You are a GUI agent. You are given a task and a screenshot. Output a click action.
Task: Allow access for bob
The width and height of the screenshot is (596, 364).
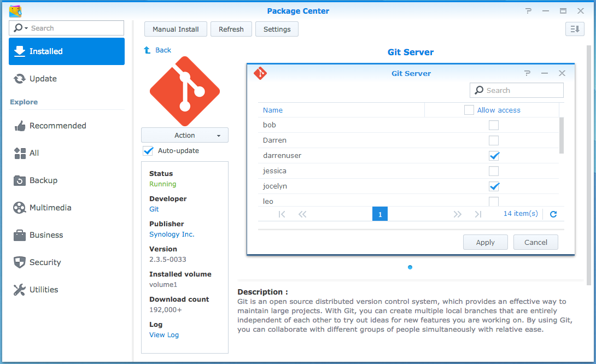click(x=494, y=125)
